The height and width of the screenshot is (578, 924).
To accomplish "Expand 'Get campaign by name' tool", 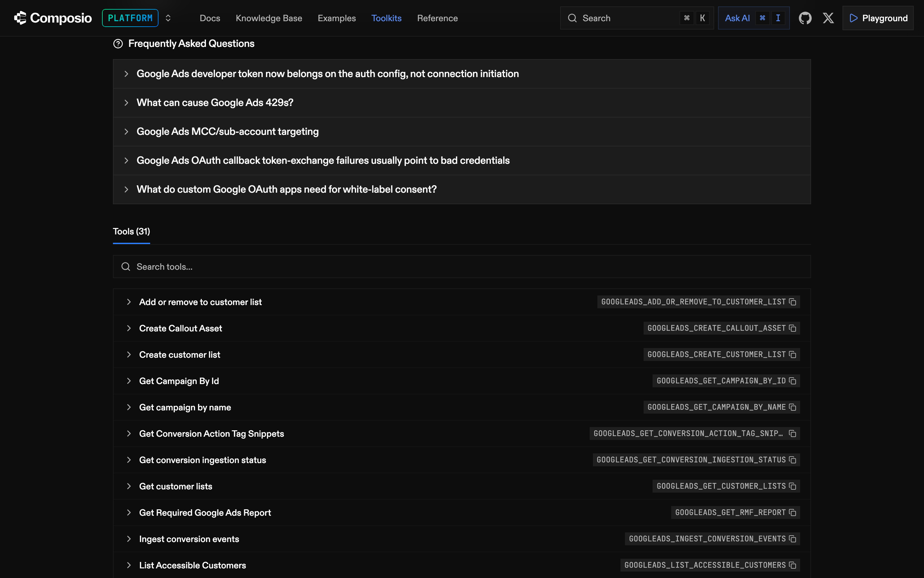I will [x=462, y=407].
